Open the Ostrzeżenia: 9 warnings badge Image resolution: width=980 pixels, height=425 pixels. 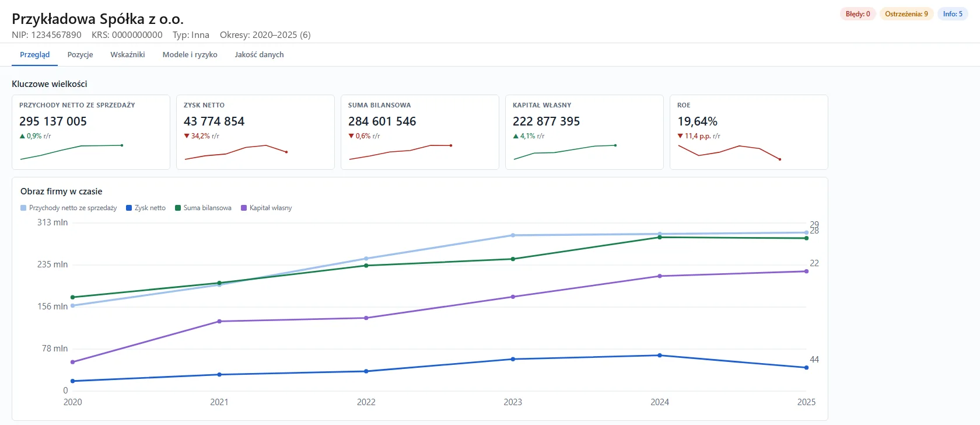(906, 14)
